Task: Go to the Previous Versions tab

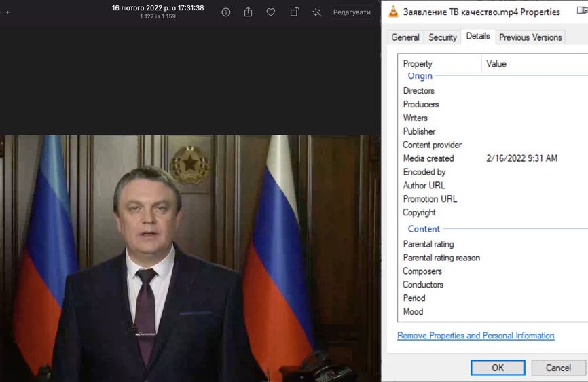Action: click(x=530, y=37)
